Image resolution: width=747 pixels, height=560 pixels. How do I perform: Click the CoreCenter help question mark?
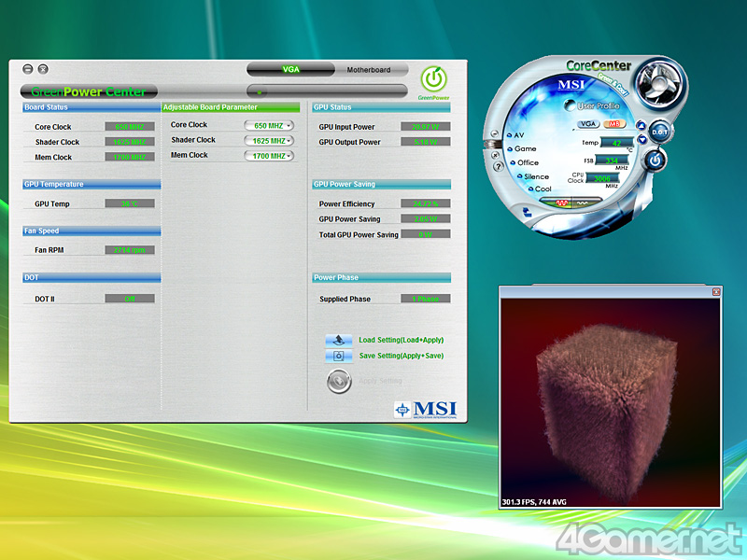tap(499, 166)
